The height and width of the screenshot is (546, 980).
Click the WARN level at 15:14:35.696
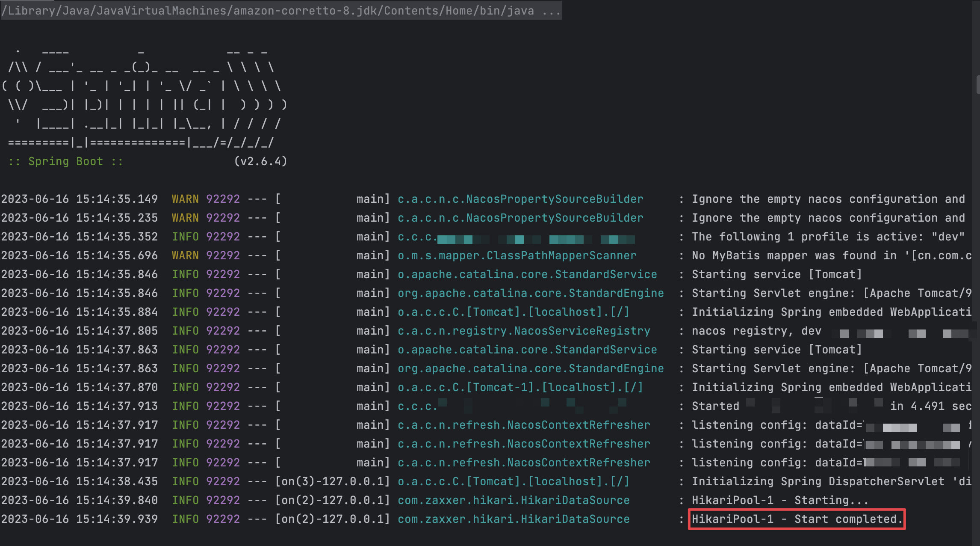click(185, 255)
